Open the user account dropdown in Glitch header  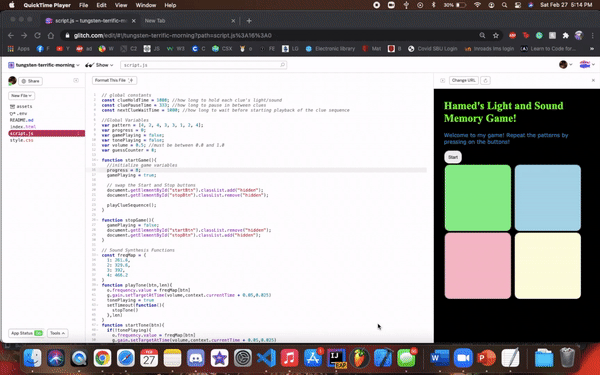coord(565,65)
